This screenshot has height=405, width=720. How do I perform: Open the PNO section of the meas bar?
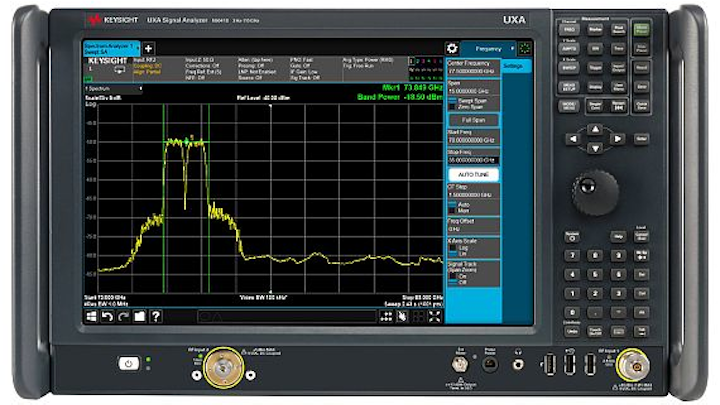[315, 69]
